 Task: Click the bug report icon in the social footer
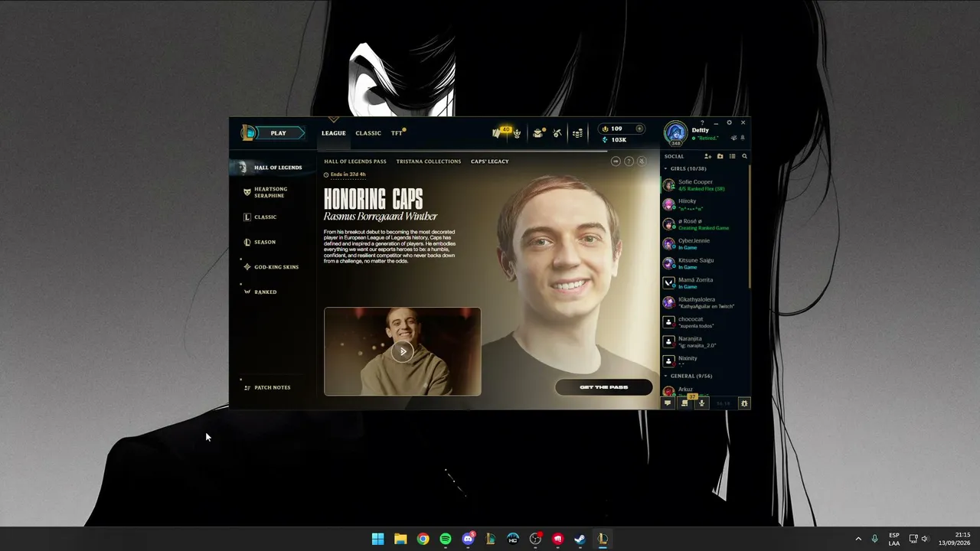pos(744,403)
